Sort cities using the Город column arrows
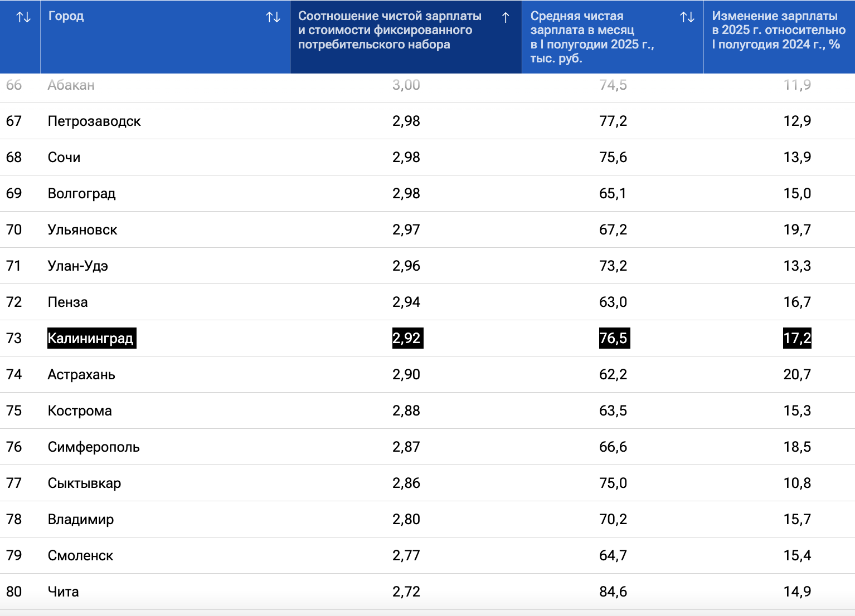Screen dimensions: 855x616 [x=273, y=17]
